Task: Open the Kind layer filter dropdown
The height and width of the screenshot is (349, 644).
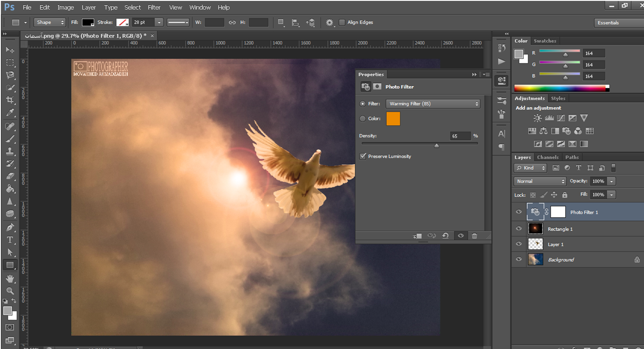Action: point(531,168)
